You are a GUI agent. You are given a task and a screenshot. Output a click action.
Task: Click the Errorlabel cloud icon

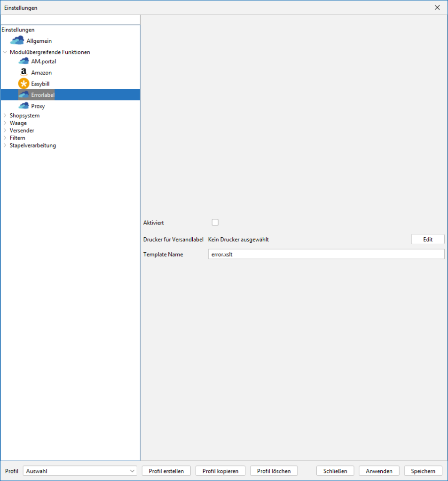pos(24,95)
